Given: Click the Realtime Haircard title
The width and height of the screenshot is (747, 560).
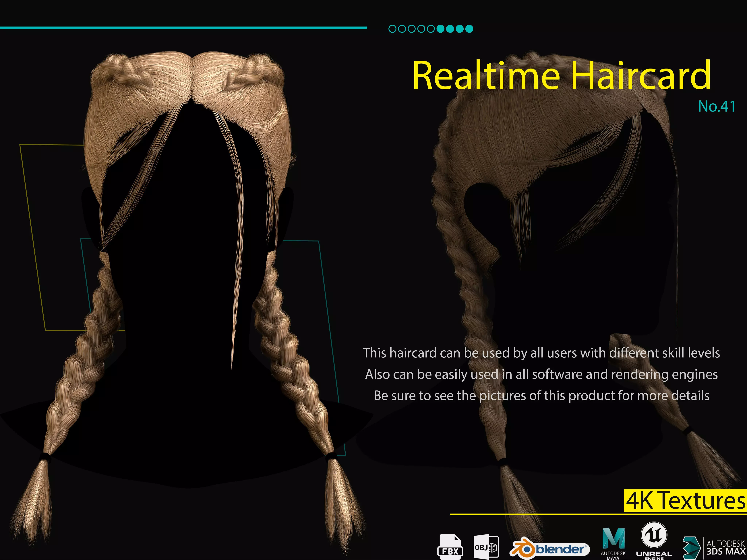Looking at the screenshot, I should (x=561, y=76).
